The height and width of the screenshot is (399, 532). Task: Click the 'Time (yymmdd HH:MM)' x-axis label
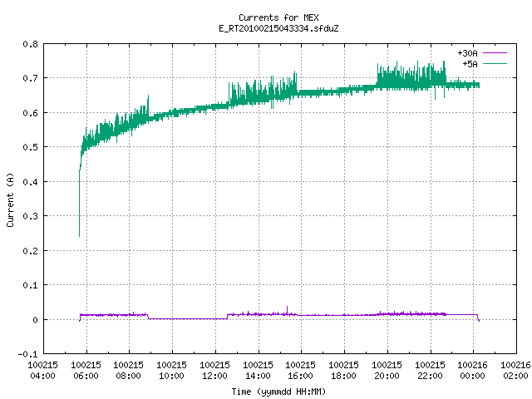(278, 392)
